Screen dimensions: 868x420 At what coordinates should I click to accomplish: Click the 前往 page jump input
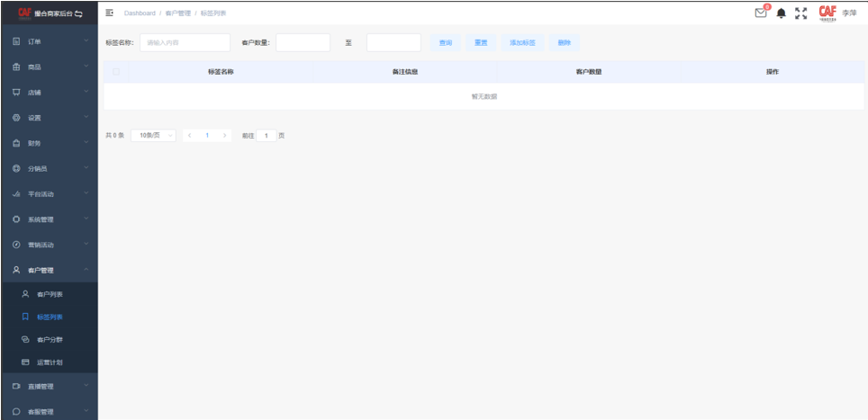[267, 136]
